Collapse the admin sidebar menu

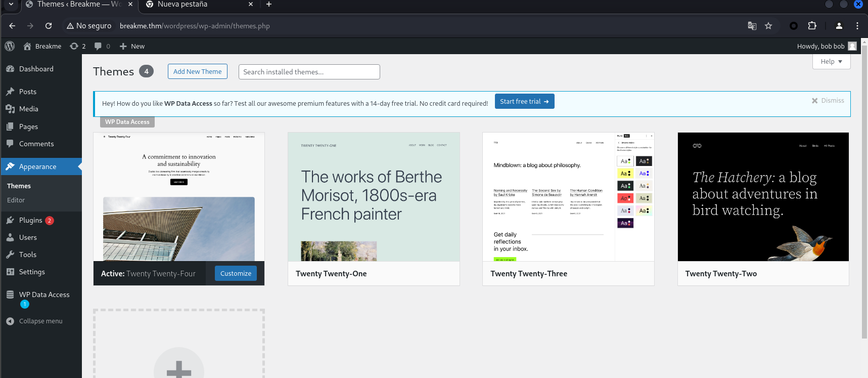[40, 321]
